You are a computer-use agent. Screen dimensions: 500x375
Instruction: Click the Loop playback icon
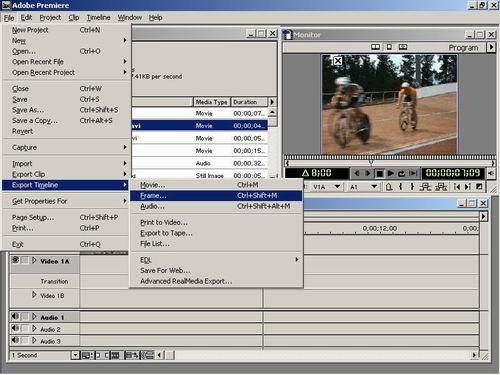(x=402, y=173)
